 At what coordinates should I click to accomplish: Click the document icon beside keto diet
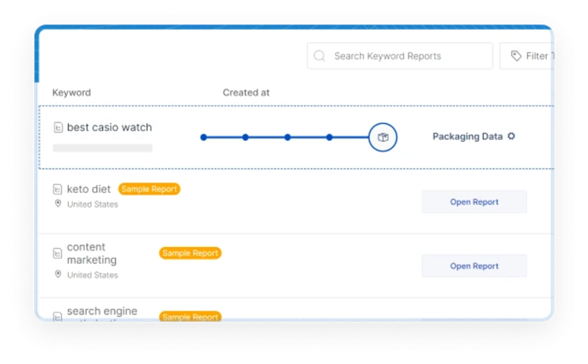(x=57, y=189)
